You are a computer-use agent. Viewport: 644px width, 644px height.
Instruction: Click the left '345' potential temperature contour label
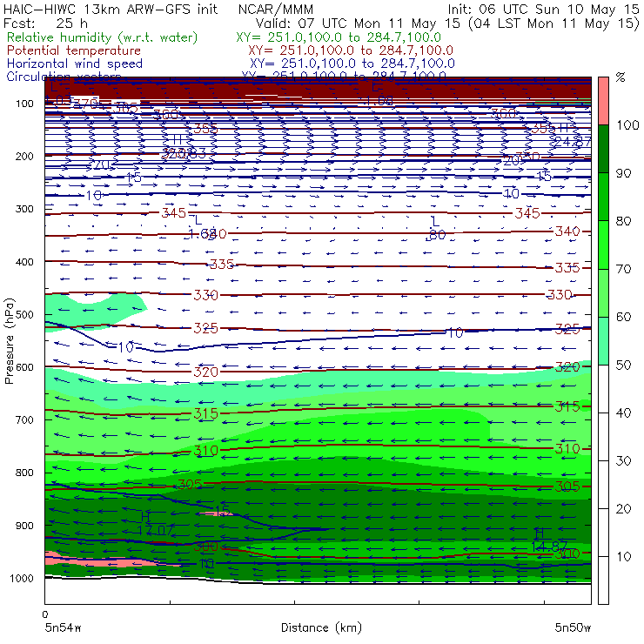tap(174, 212)
